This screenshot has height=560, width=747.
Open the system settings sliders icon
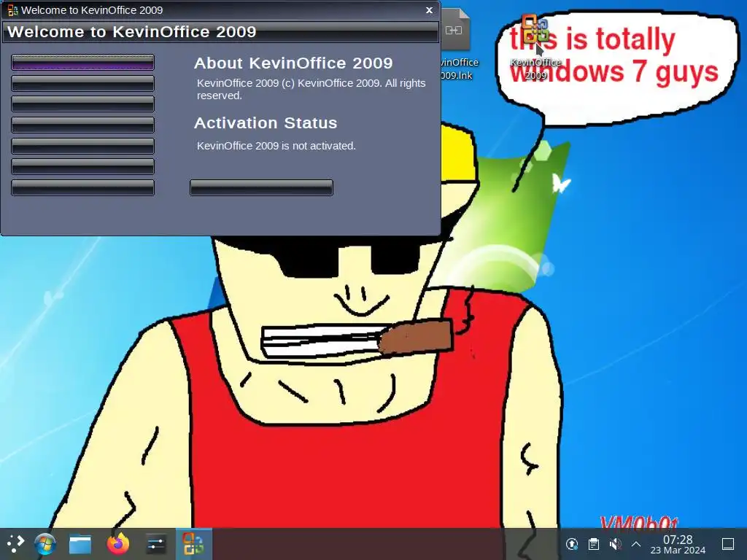tap(156, 544)
